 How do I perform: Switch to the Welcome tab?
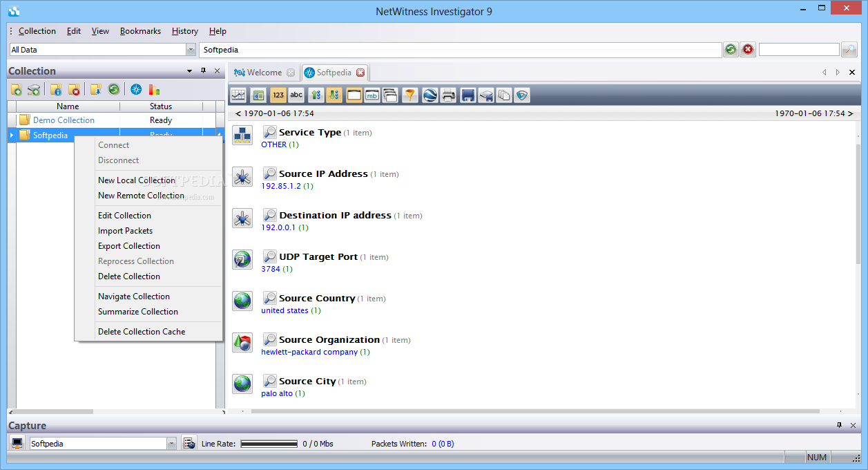point(264,73)
